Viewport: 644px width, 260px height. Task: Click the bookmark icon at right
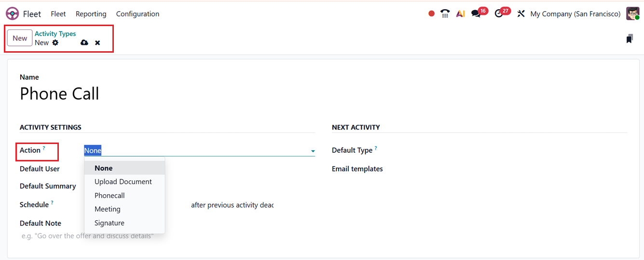629,39
